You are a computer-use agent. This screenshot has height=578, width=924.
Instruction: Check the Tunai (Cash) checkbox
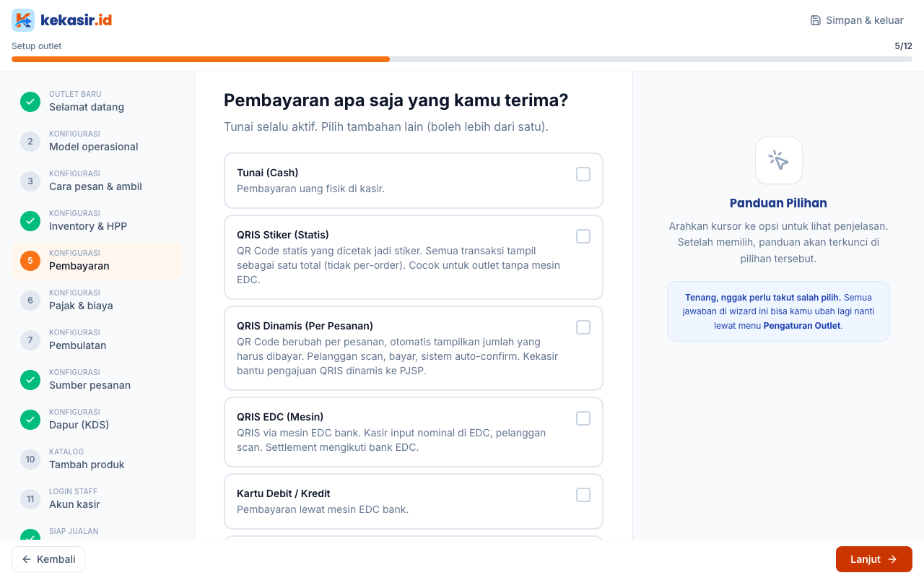pyautogui.click(x=583, y=174)
